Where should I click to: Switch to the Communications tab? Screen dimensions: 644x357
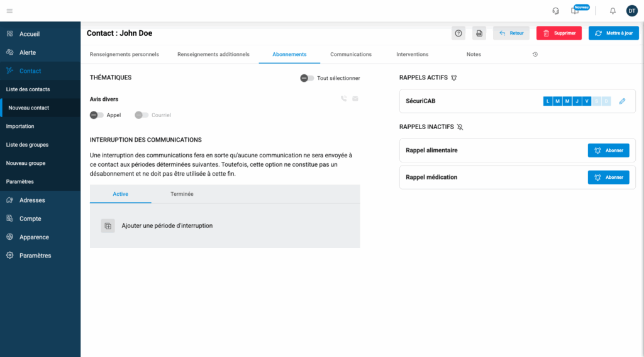pos(351,55)
